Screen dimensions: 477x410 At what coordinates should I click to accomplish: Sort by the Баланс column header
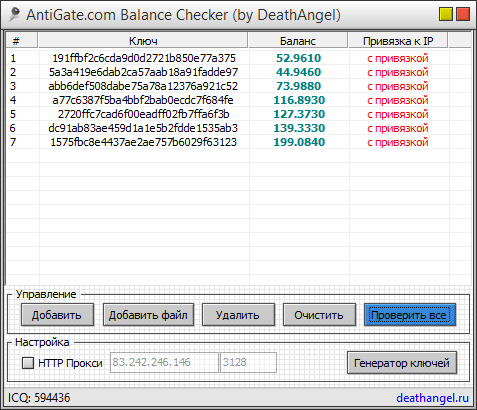point(298,41)
